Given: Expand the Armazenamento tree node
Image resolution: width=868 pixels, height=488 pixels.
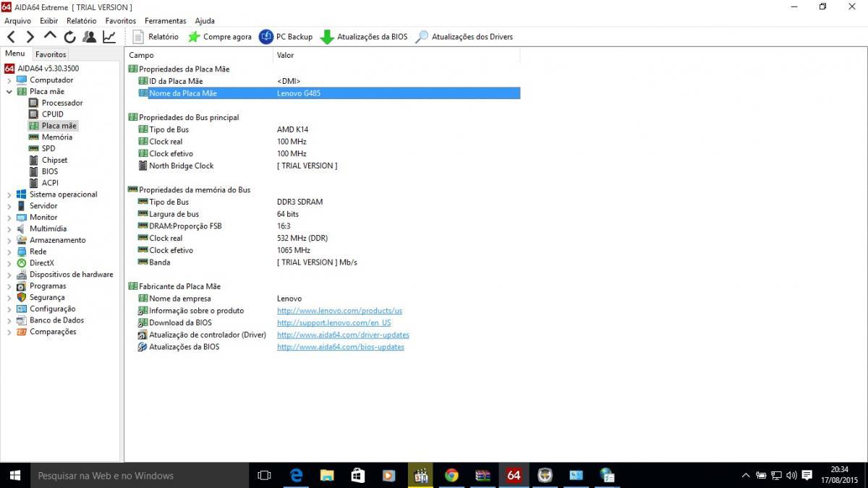Looking at the screenshot, I should pos(9,241).
